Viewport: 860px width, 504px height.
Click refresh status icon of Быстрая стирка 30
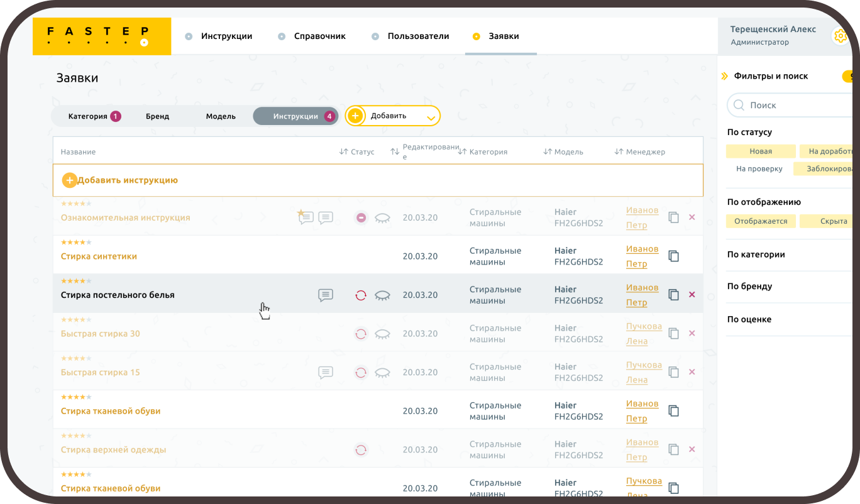(361, 334)
